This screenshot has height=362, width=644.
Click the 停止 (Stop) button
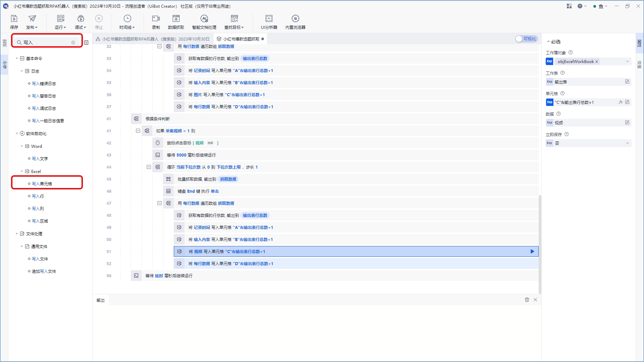click(99, 21)
